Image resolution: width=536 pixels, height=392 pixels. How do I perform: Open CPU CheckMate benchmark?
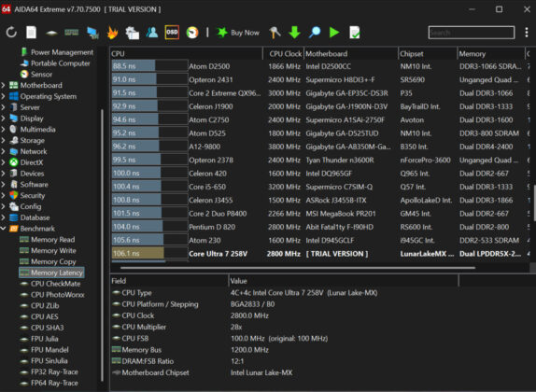tap(50, 284)
